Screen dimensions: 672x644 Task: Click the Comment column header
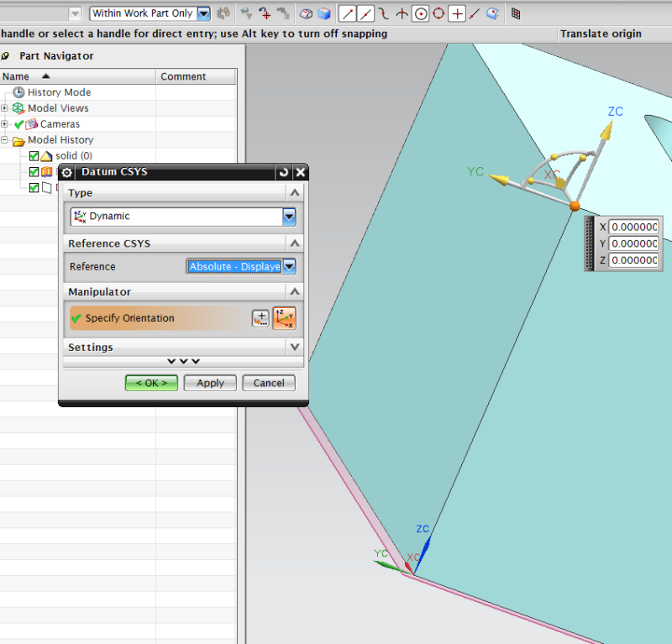(196, 76)
